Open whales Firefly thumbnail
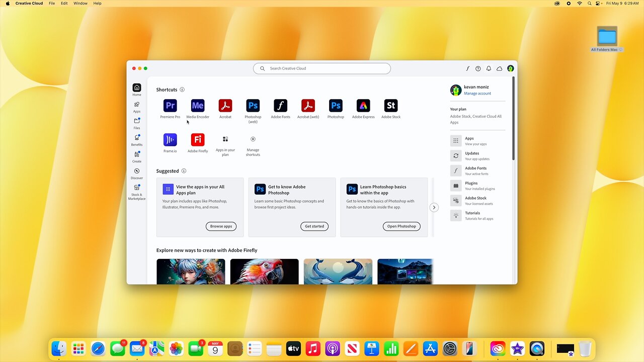 [338, 271]
